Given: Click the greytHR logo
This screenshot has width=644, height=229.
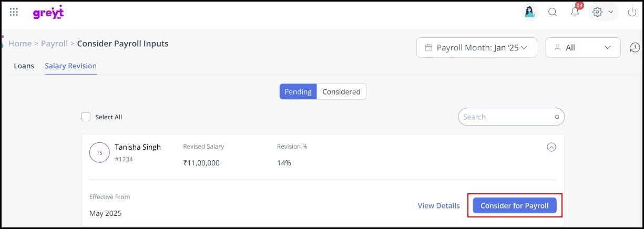Looking at the screenshot, I should [48, 13].
